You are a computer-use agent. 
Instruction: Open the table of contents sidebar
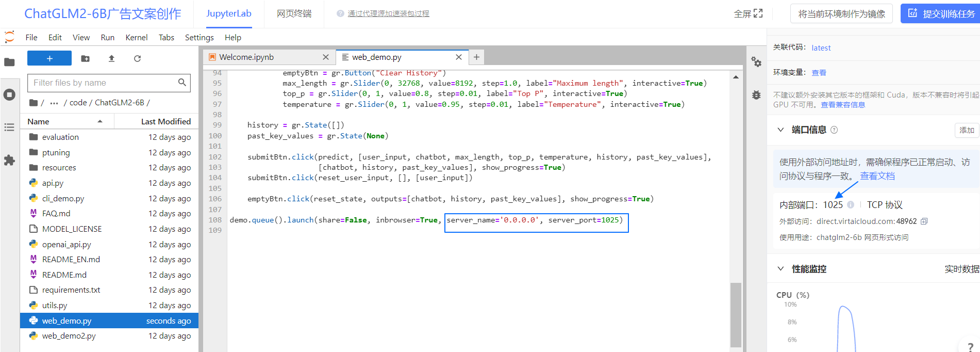tap(9, 127)
